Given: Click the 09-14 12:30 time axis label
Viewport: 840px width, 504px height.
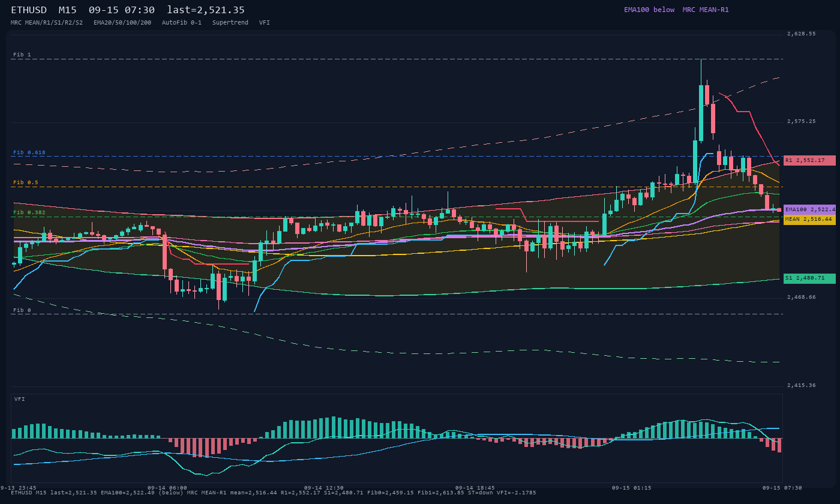Looking at the screenshot, I should coord(324,488).
